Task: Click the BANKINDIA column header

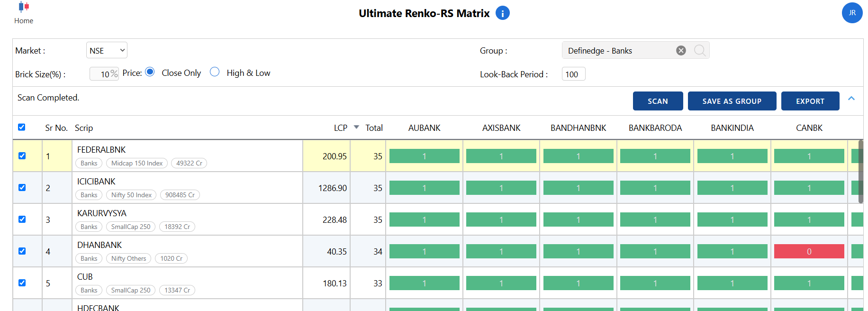Action: point(732,128)
